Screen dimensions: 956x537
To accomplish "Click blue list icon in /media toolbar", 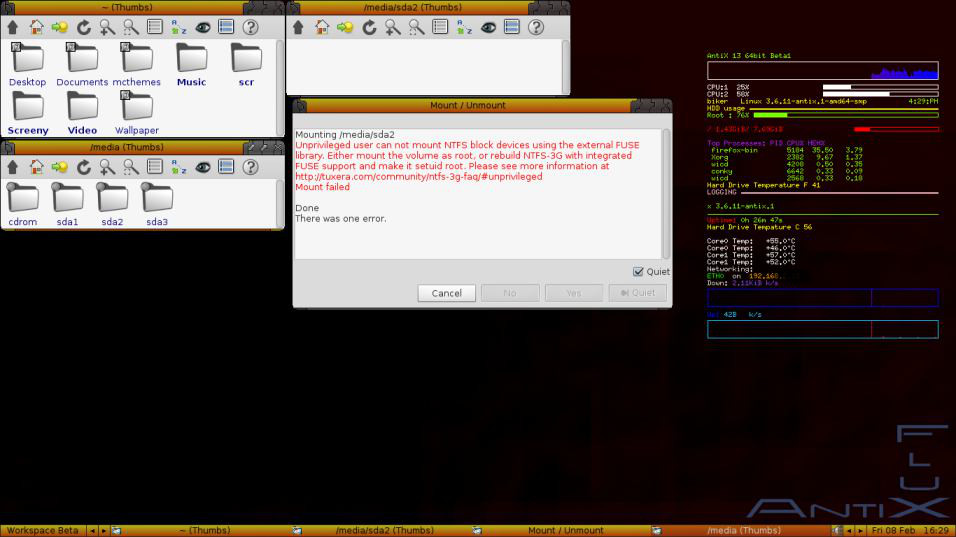I will [226, 166].
